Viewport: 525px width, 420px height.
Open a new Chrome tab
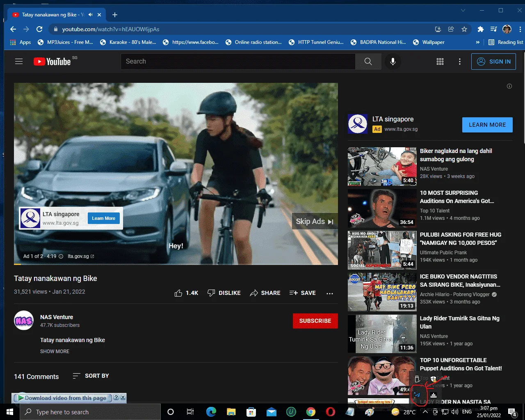click(115, 15)
